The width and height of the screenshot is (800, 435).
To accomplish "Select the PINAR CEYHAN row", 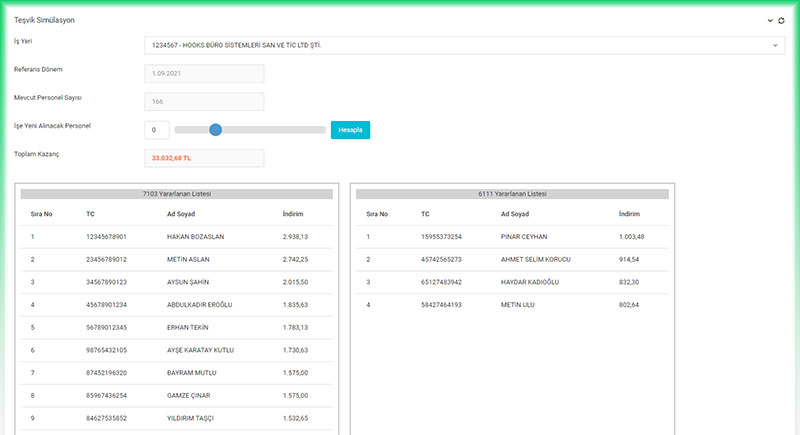I will coord(523,237).
